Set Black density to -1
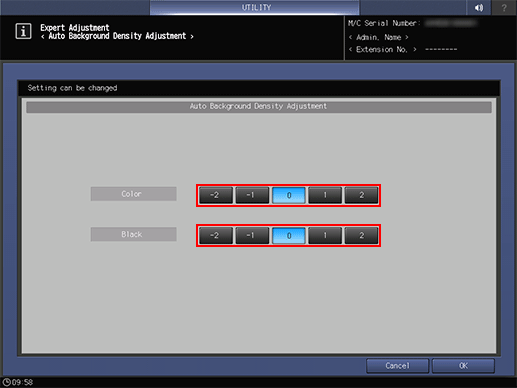517x388 pixels. [x=252, y=236]
